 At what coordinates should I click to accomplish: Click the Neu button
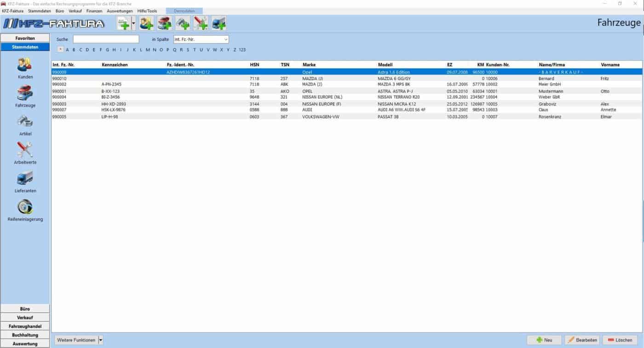[544, 340]
